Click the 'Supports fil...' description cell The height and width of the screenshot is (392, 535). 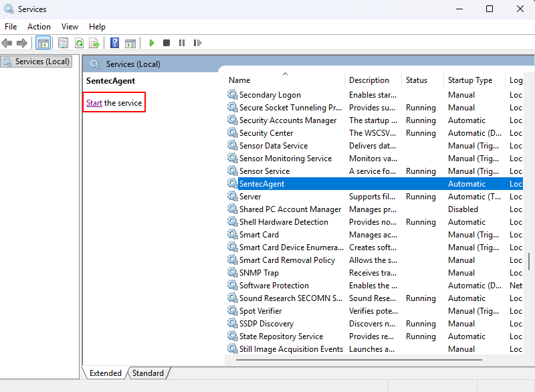372,197
